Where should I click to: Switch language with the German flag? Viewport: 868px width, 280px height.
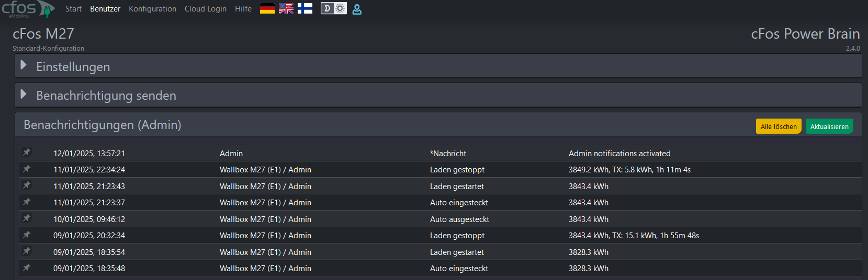tap(267, 8)
